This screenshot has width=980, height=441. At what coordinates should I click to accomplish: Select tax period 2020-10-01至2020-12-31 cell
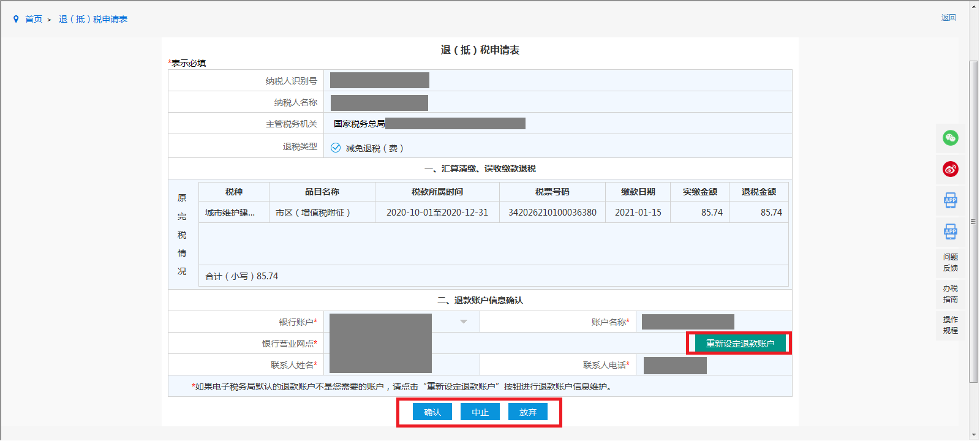[437, 213]
